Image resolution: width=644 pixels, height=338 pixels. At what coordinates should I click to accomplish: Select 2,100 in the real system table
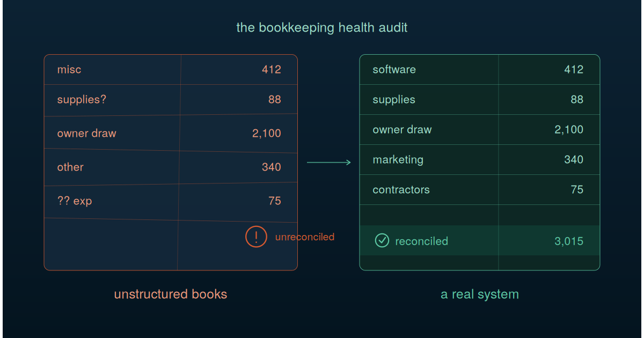pos(569,130)
